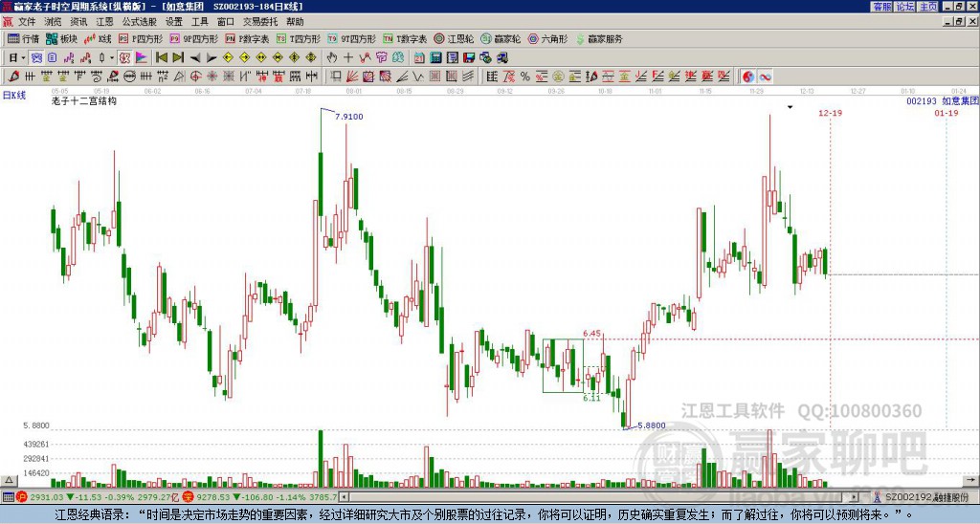Screen dimensions: 980x524
Task: Click the black right arrow icon
Action: [x=212, y=57]
